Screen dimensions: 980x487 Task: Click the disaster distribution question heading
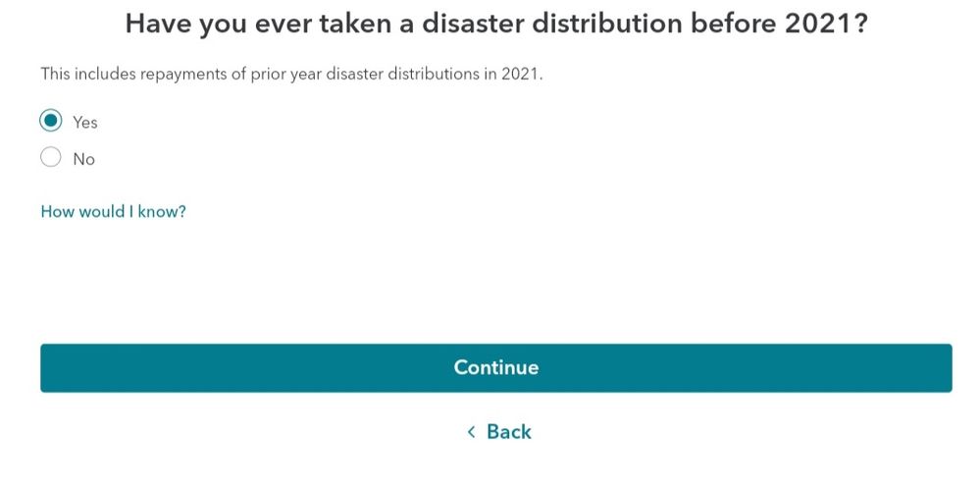click(x=495, y=25)
